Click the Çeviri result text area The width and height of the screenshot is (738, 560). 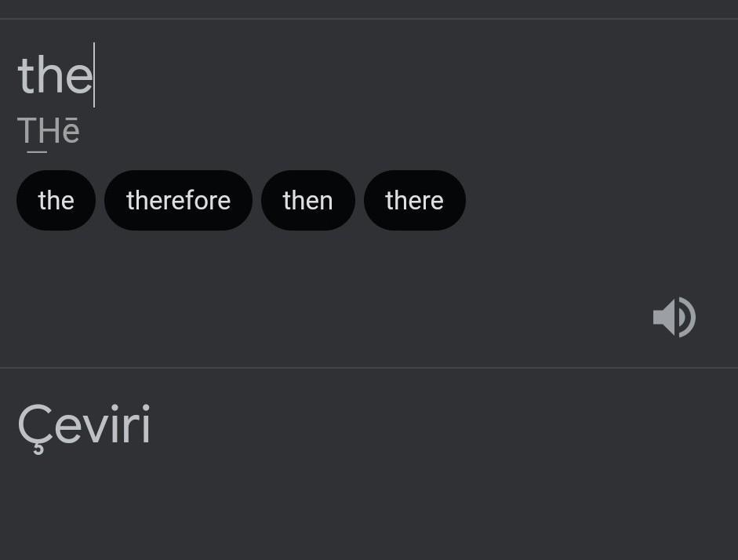[x=84, y=425]
